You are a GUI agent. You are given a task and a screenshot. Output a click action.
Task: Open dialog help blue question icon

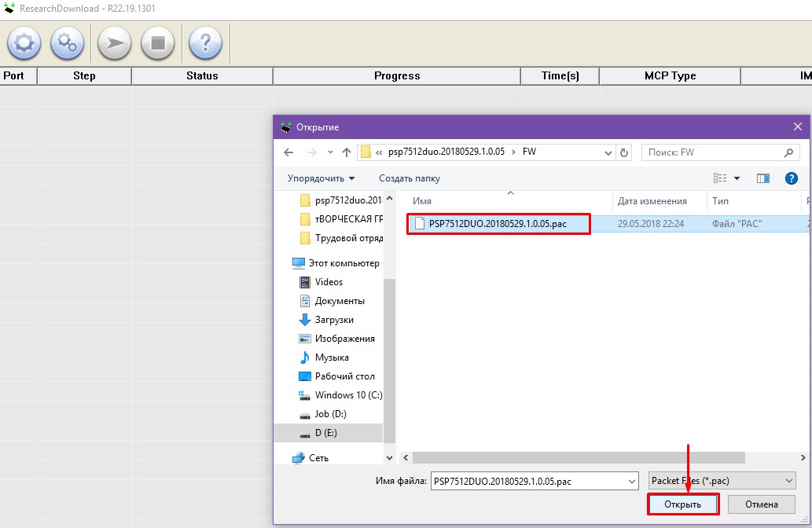tap(792, 178)
